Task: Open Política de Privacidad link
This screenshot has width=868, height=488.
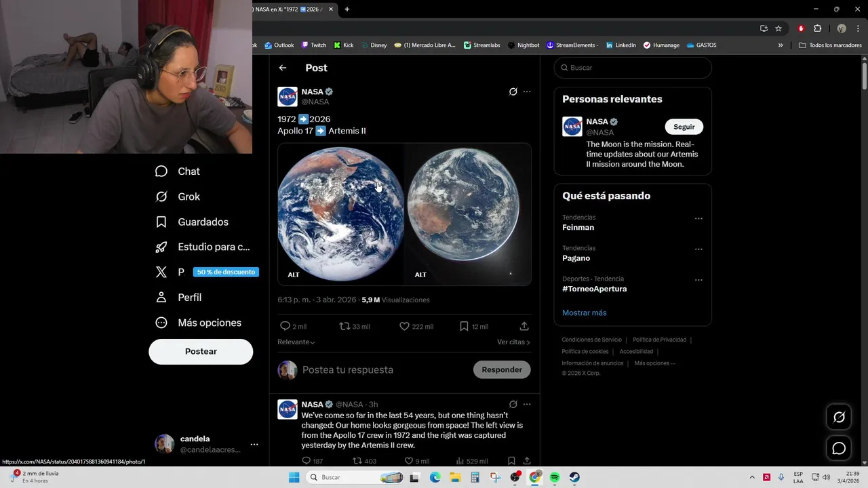Action: point(659,340)
